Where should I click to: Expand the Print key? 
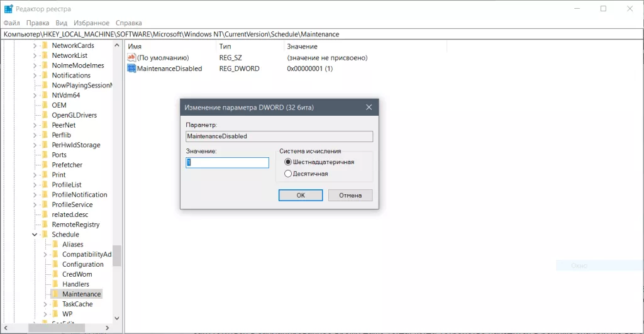coord(35,175)
